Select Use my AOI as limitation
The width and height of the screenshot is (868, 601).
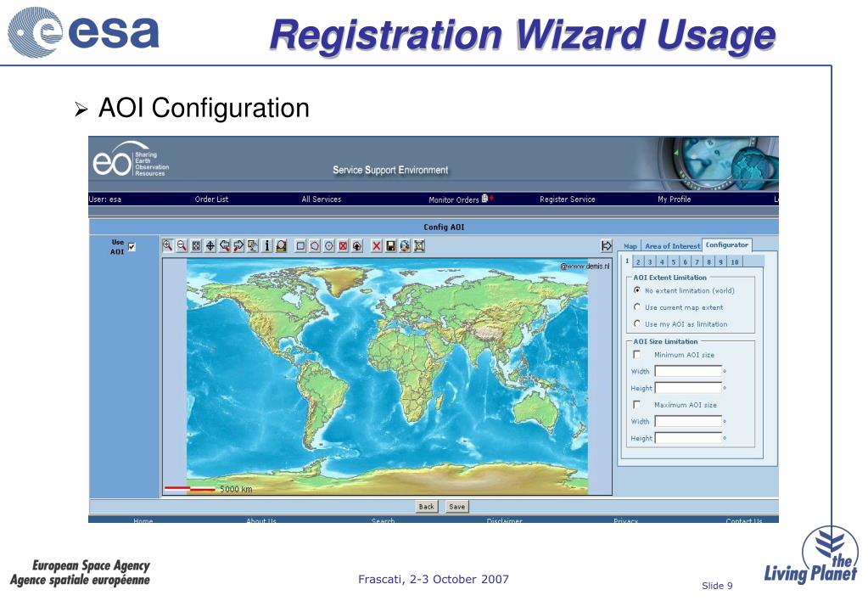coord(636,323)
